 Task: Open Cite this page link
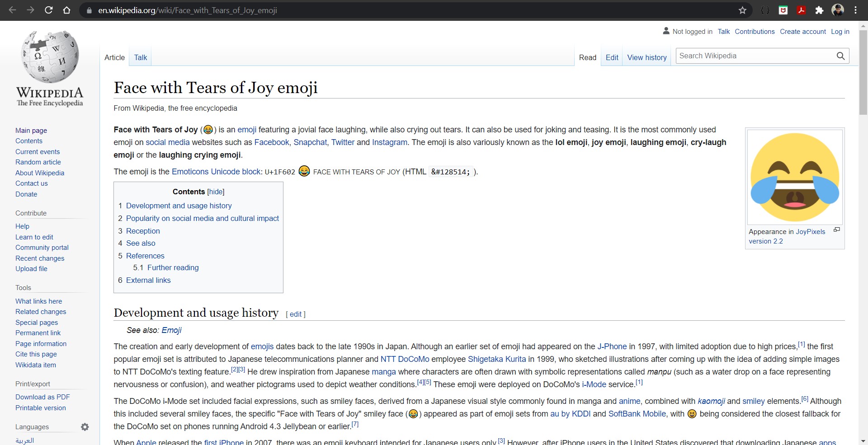click(x=36, y=354)
